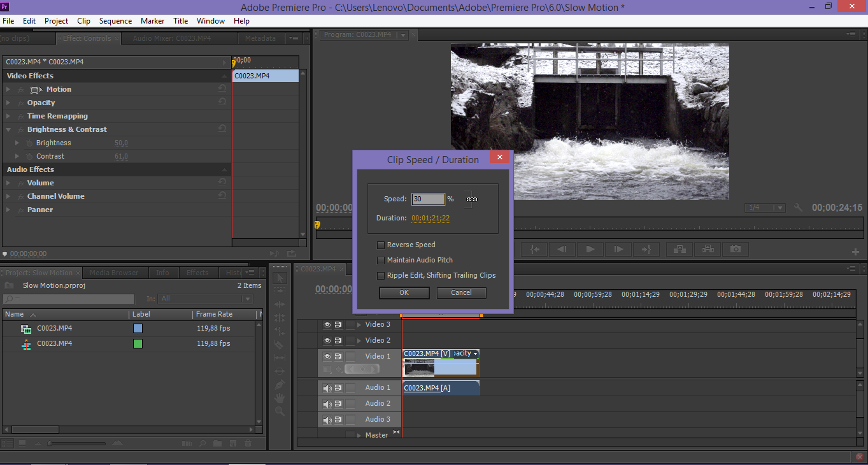Viewport: 868px width, 465px height.
Task: Open Program monitor settings wrench icon
Action: pyautogui.click(x=799, y=208)
